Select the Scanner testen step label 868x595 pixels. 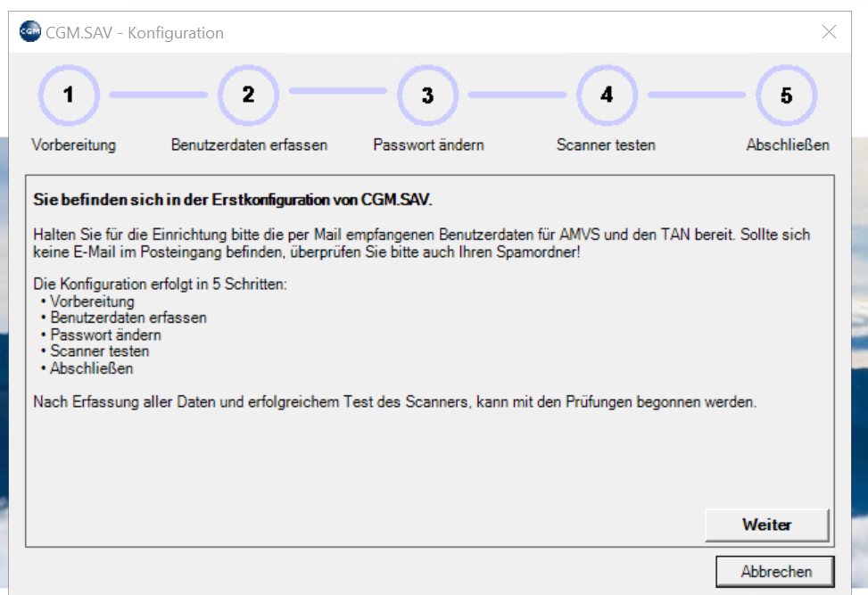point(606,145)
